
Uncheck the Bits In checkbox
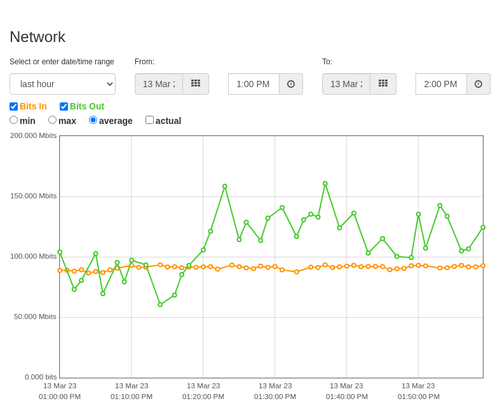pyautogui.click(x=14, y=106)
